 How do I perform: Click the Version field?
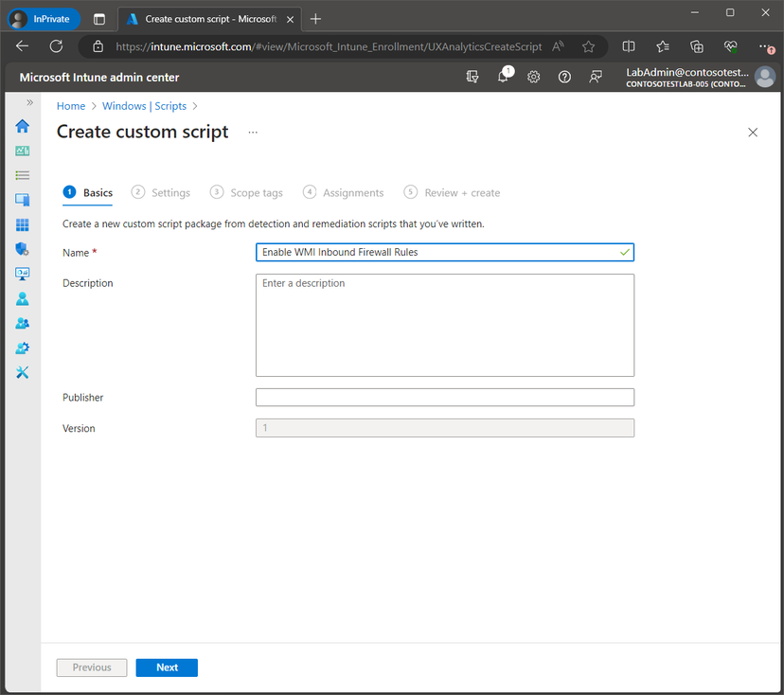point(444,428)
